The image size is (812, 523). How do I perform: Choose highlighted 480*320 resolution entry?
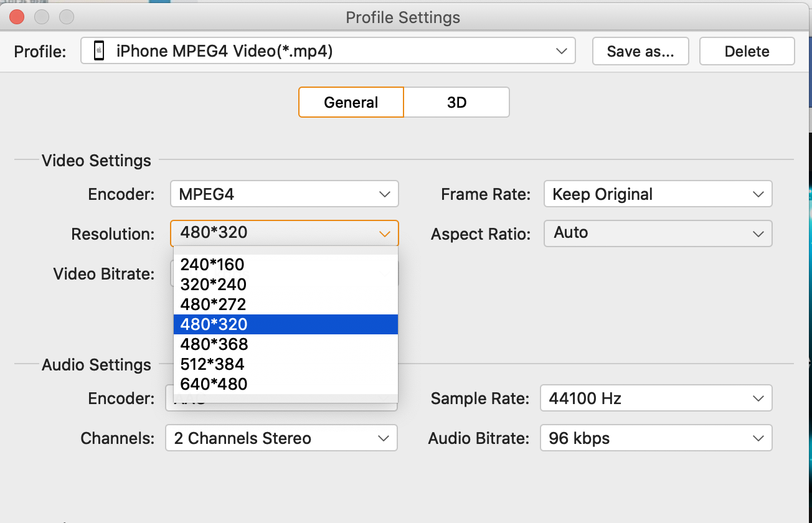(286, 324)
